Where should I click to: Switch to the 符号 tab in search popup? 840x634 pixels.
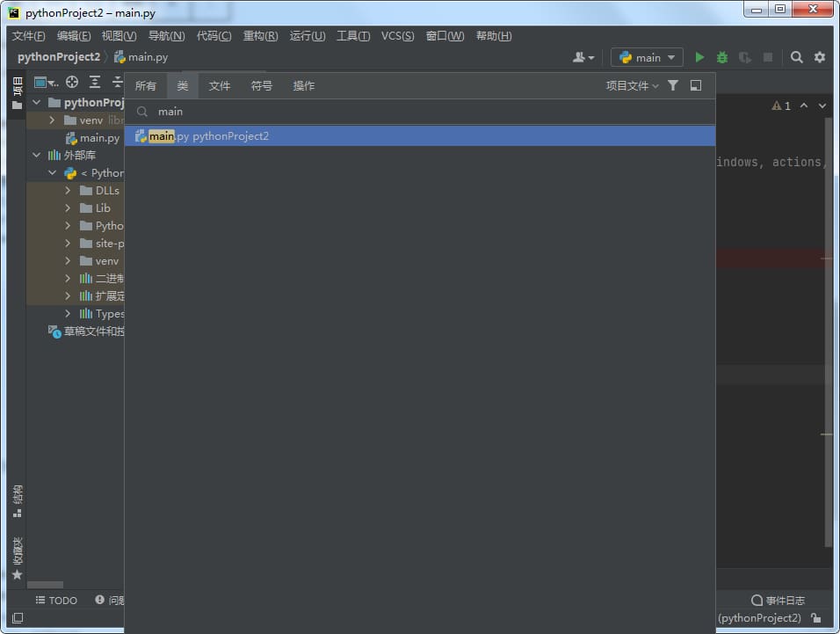click(x=262, y=86)
